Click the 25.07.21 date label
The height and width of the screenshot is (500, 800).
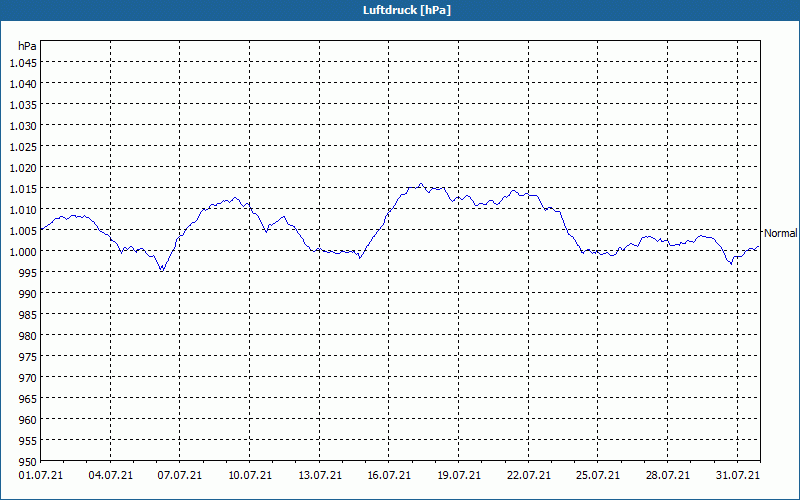point(598,476)
